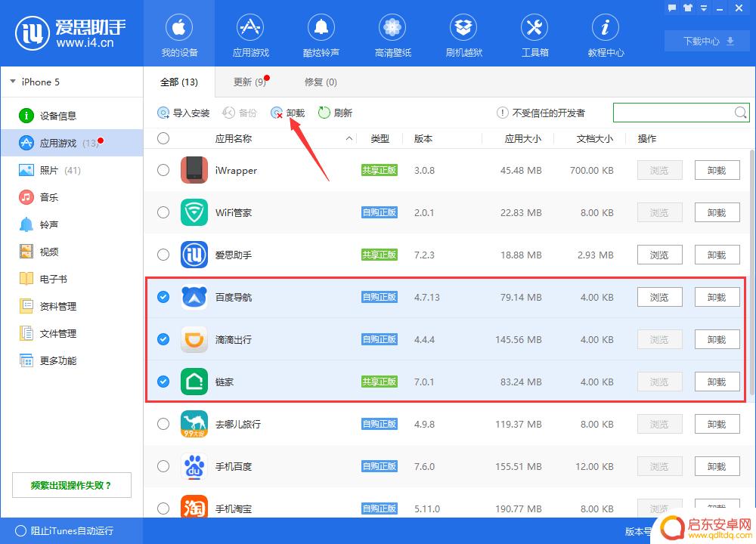756x544 pixels.
Task: Select 应用游戏 in the sidebar
Action: coord(72,143)
